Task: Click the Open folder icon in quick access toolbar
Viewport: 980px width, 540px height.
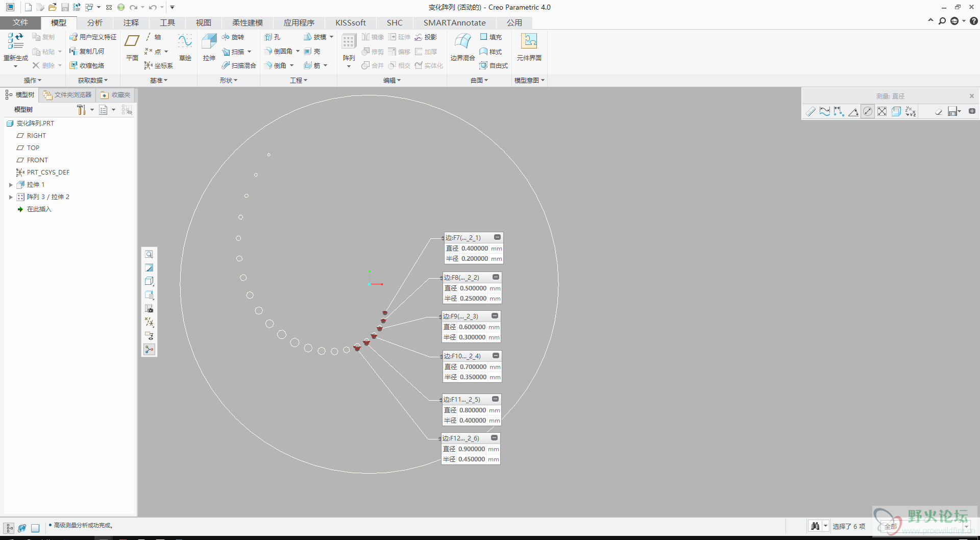Action: point(52,7)
